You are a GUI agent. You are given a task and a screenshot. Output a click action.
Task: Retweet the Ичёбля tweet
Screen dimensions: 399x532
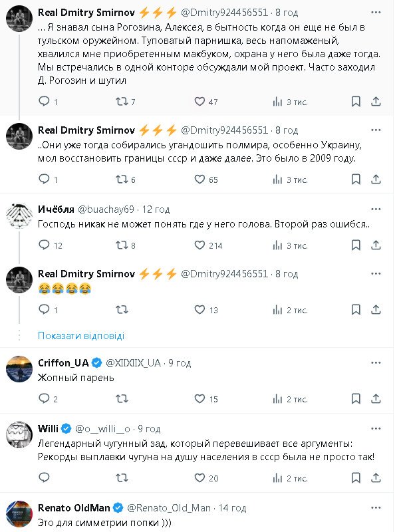[122, 245]
